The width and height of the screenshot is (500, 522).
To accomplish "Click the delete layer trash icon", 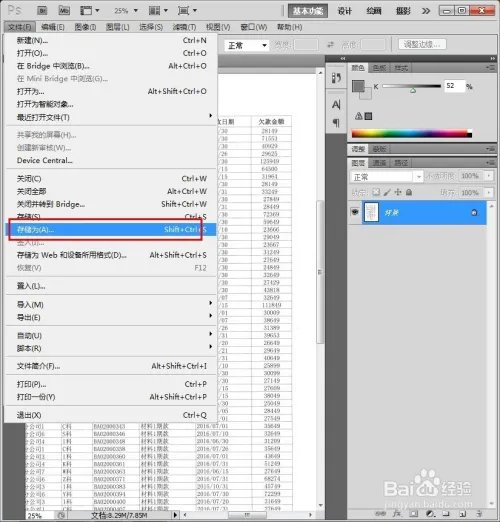I will tap(479, 514).
